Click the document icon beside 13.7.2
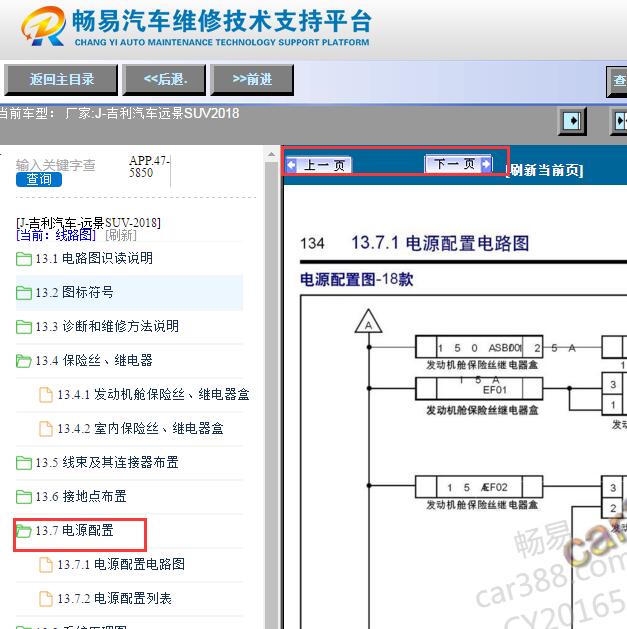This screenshot has width=627, height=629. (x=46, y=599)
